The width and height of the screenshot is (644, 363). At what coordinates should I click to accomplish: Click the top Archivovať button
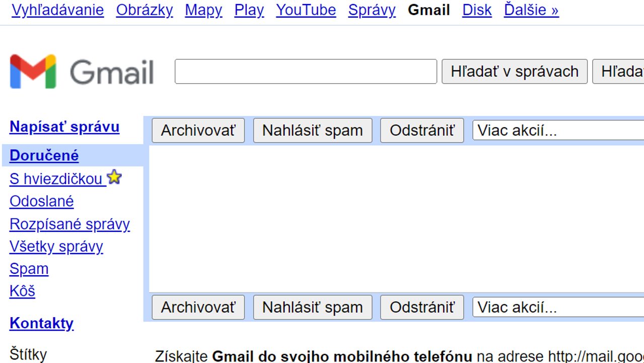(198, 131)
